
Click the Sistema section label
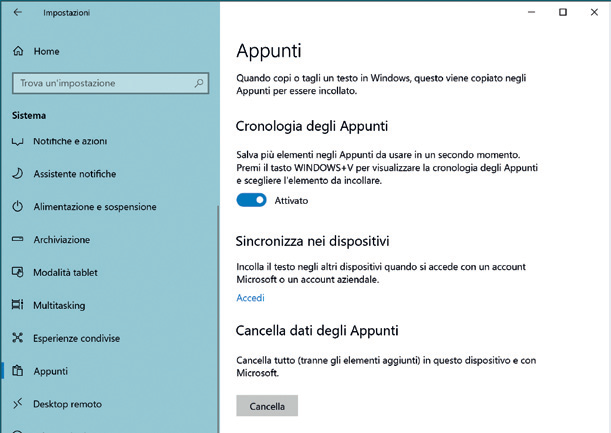click(29, 115)
